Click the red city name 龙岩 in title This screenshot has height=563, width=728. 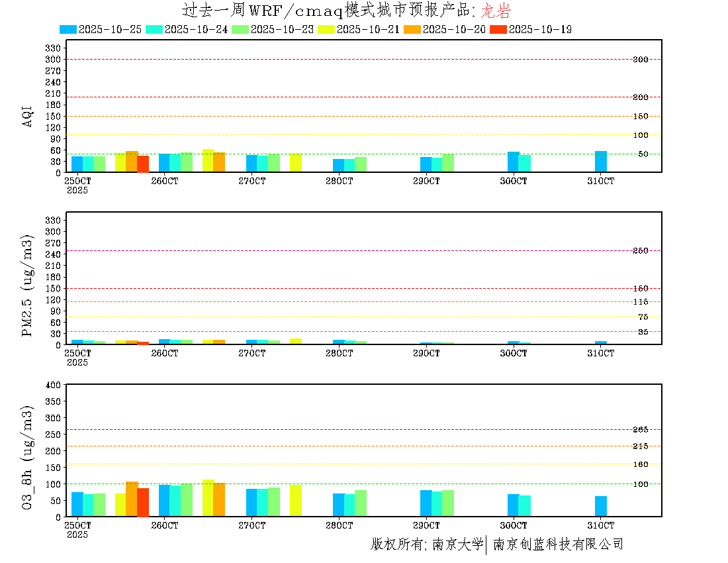pos(495,11)
